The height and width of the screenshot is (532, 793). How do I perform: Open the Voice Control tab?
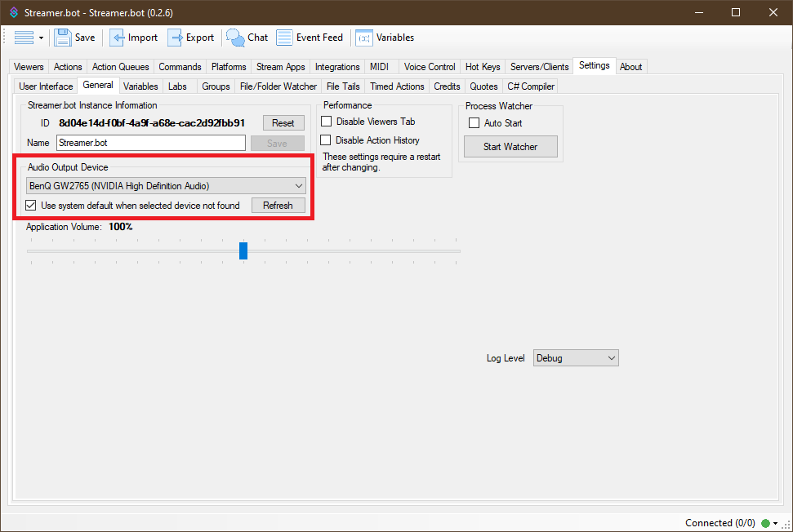(430, 67)
